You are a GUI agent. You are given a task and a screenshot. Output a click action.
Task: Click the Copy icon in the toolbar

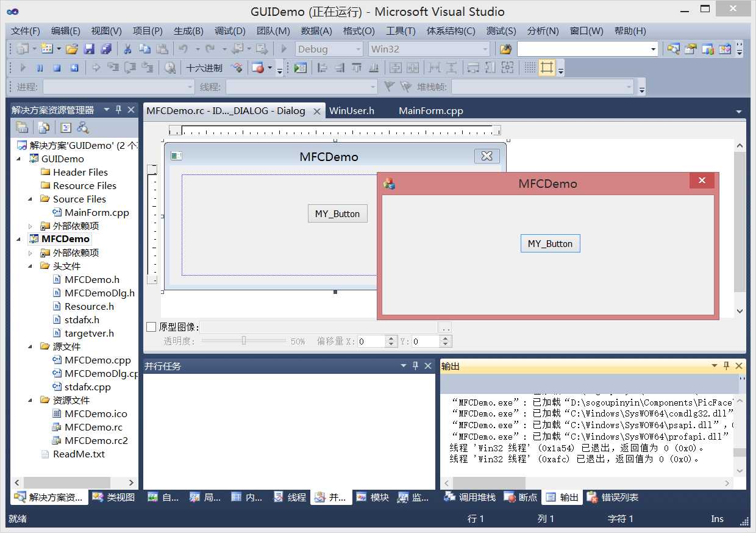pyautogui.click(x=144, y=49)
